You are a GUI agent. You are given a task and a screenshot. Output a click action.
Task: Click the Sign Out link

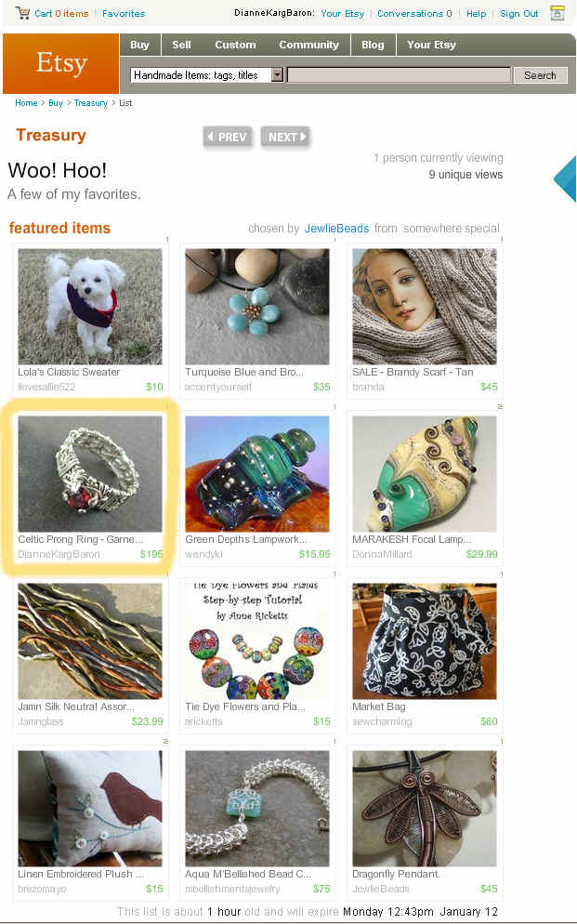click(x=518, y=13)
